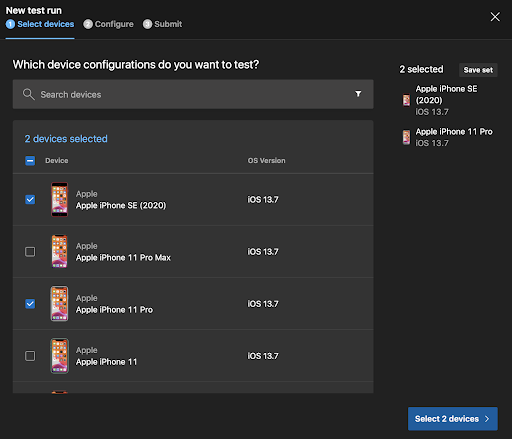Click the iPhone SE (2020) icon in selected panel
This screenshot has width=512, height=439.
(406, 100)
